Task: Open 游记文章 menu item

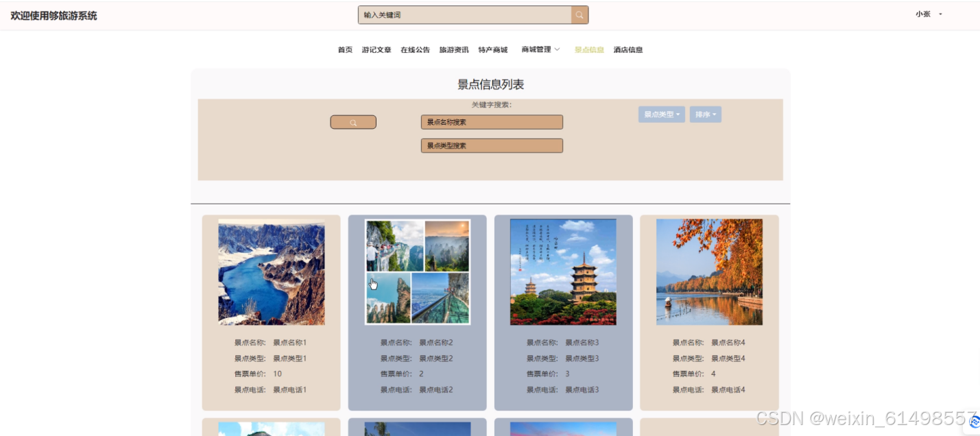Action: coord(377,50)
